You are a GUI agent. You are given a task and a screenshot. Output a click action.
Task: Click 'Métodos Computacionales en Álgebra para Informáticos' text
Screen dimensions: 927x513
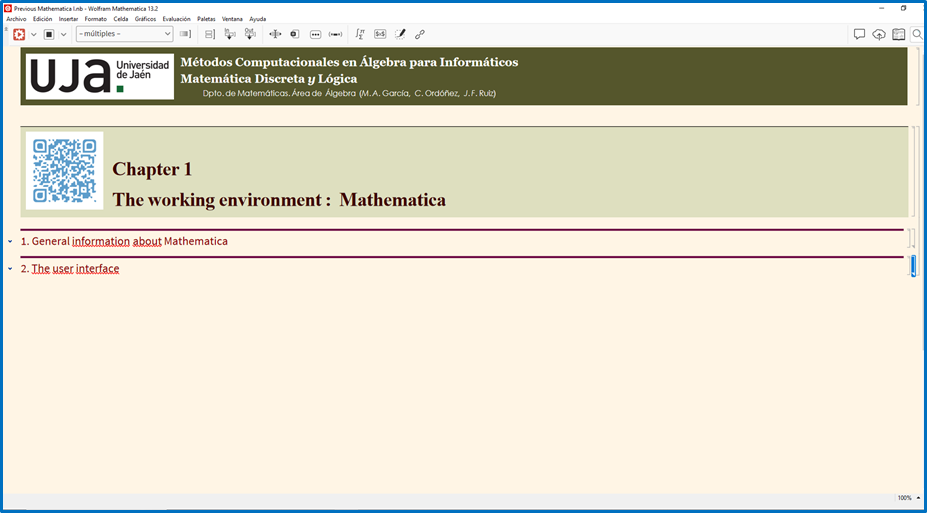tap(349, 62)
